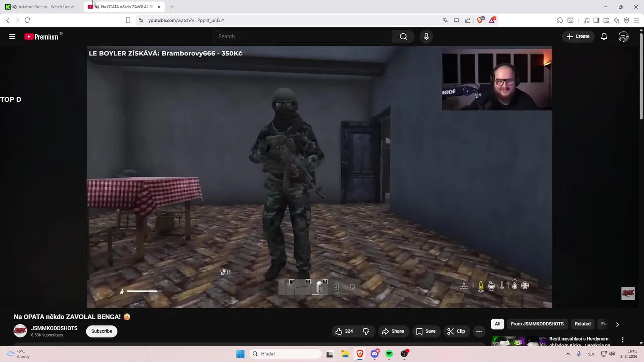The image size is (644, 362).
Task: Click the video player to pause
Action: 319,177
